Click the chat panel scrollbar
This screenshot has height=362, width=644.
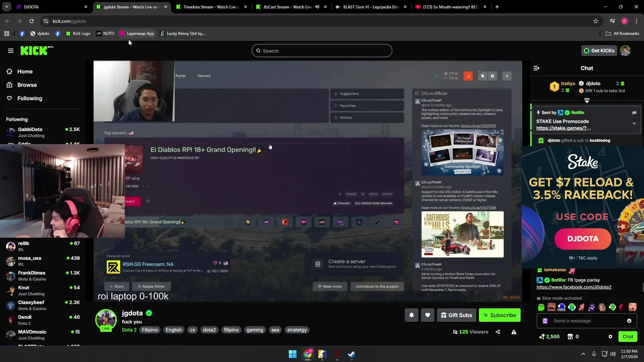[x=642, y=287]
